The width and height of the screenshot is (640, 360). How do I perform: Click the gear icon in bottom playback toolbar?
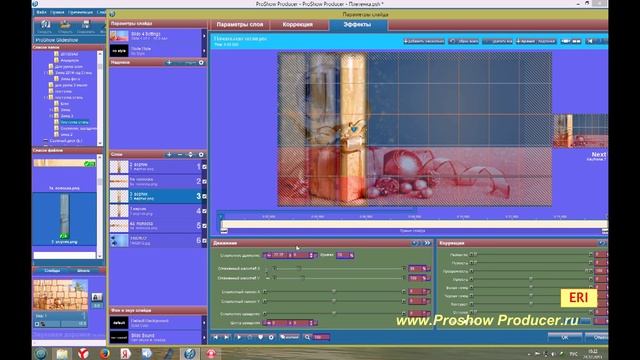tap(271, 337)
